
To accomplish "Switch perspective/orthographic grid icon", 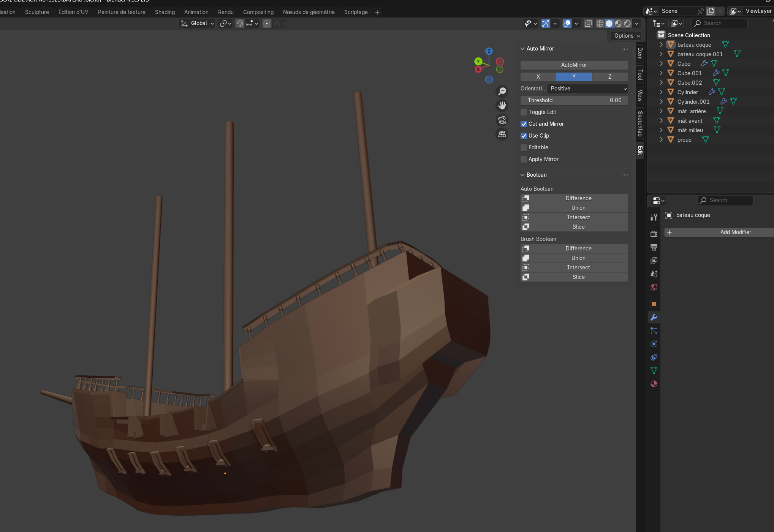I will 502,134.
